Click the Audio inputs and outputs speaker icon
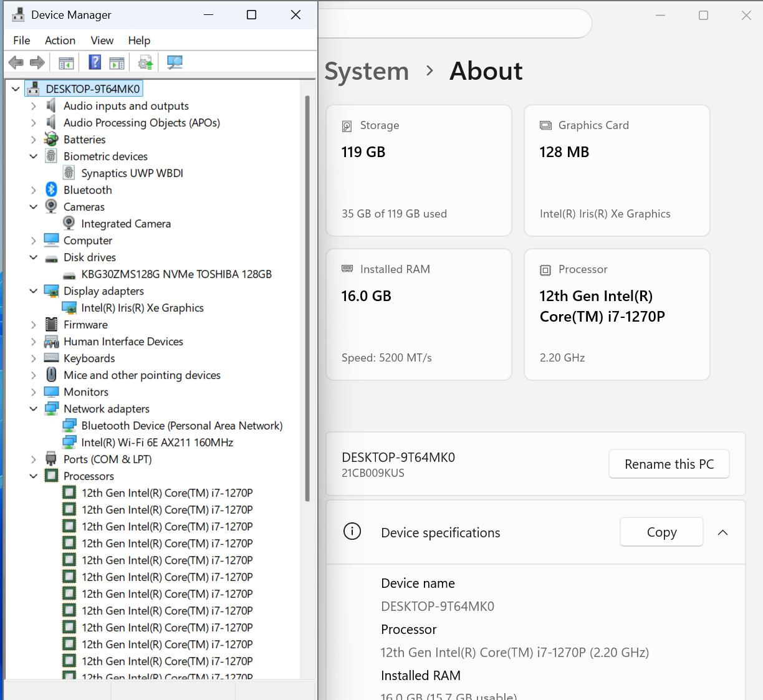 pos(51,106)
